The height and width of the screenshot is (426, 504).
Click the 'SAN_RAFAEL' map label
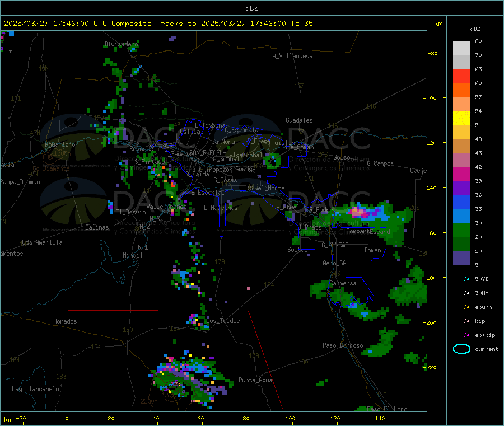pyautogui.click(x=206, y=152)
